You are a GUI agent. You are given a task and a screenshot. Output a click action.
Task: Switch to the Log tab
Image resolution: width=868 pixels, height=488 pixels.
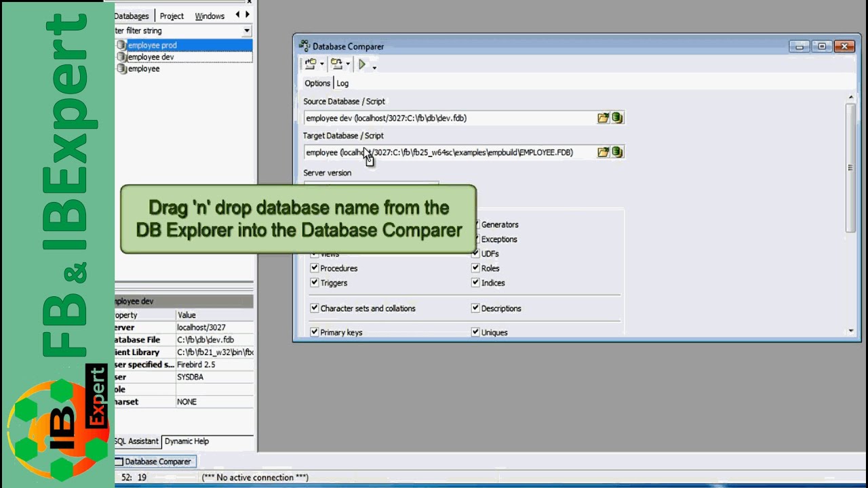coord(342,83)
